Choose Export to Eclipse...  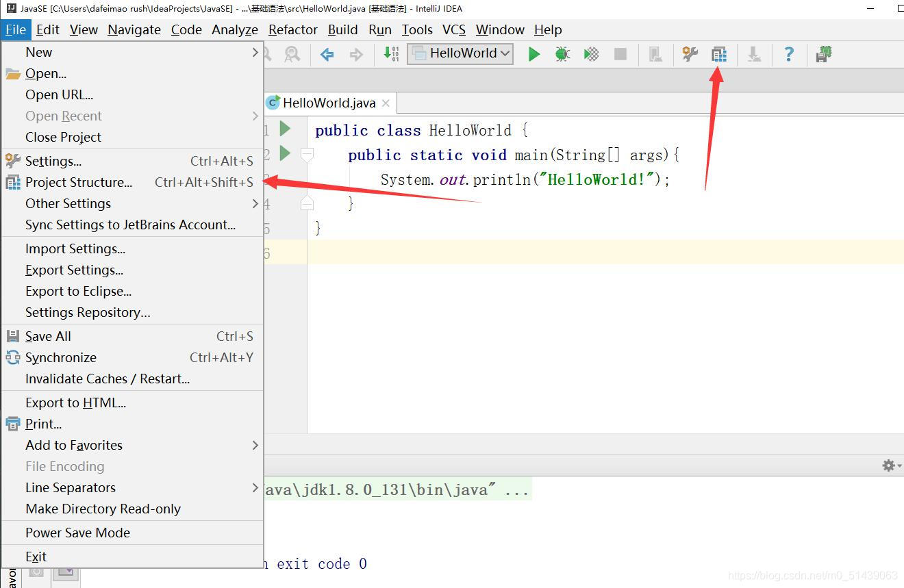click(x=133, y=291)
